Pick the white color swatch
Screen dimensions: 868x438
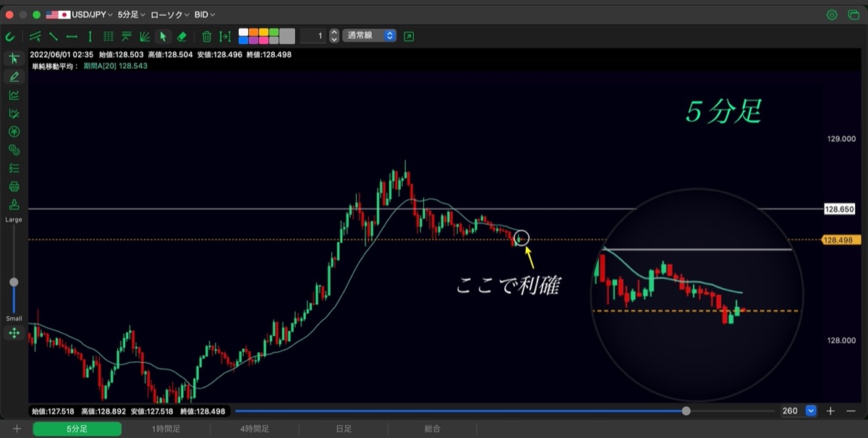243,32
